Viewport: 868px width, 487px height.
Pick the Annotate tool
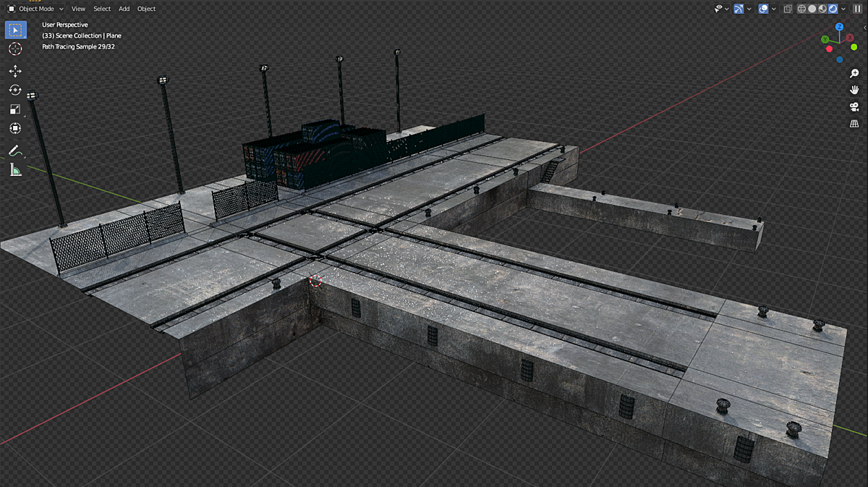click(x=14, y=150)
